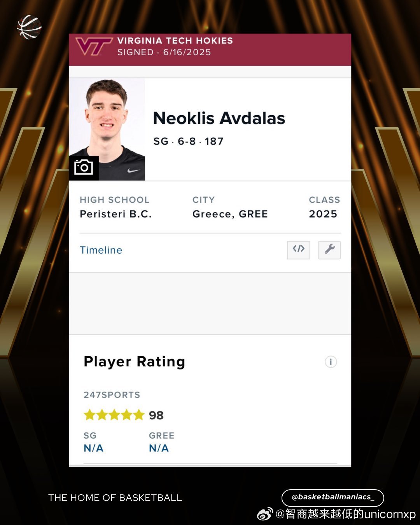Click the basketball logo in corner

pyautogui.click(x=29, y=27)
